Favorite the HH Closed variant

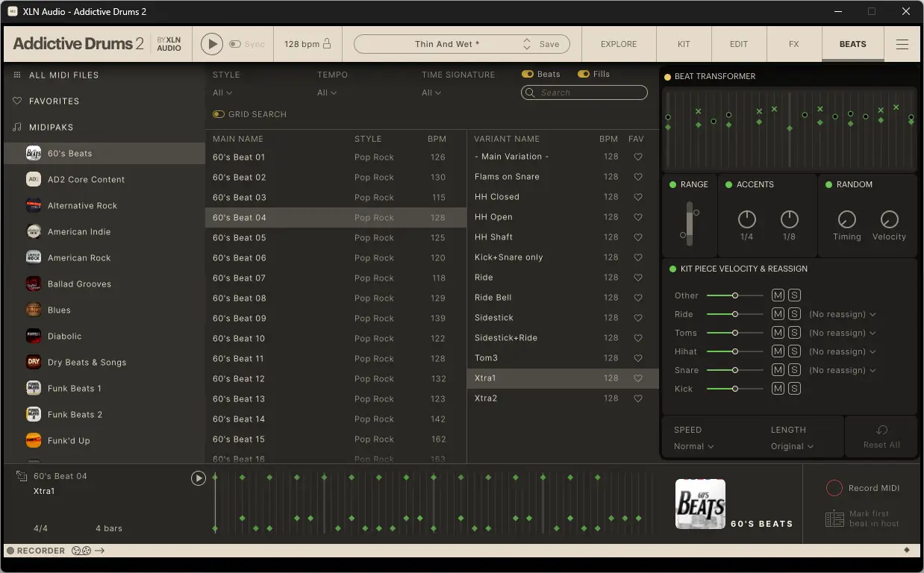click(x=637, y=197)
